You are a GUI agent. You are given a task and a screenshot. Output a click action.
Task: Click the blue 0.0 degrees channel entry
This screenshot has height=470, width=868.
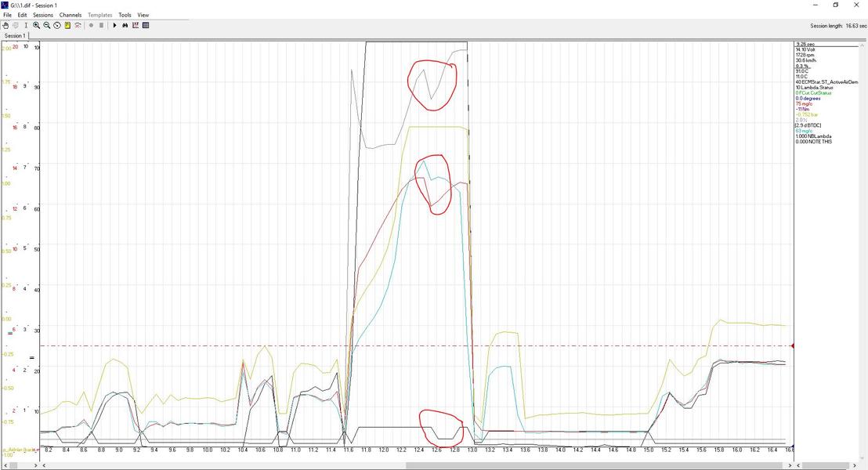pyautogui.click(x=808, y=99)
